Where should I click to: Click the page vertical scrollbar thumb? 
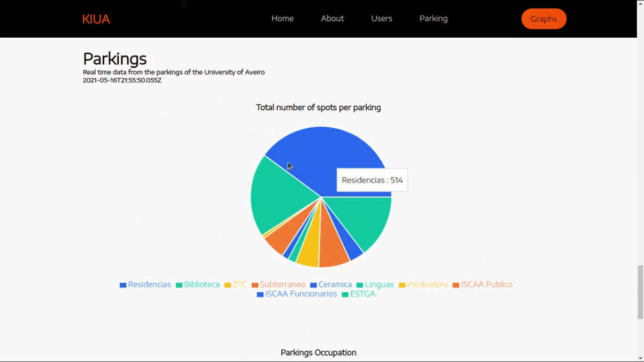tap(640, 292)
